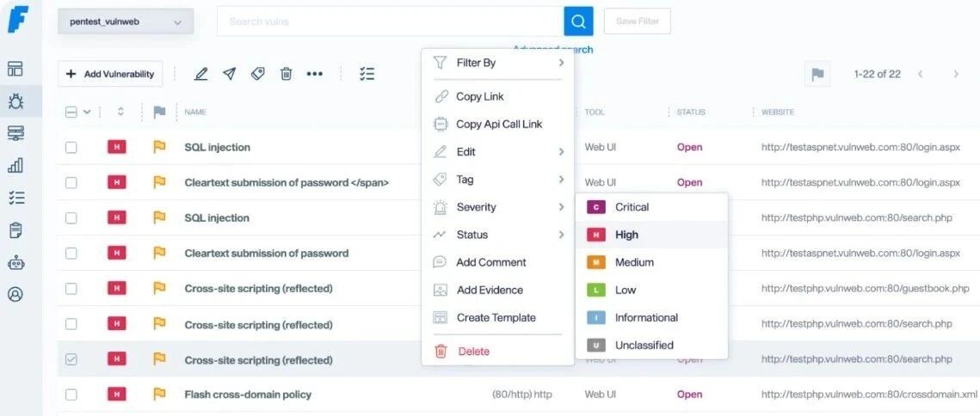Open the robot agents icon in sidebar

point(15,262)
